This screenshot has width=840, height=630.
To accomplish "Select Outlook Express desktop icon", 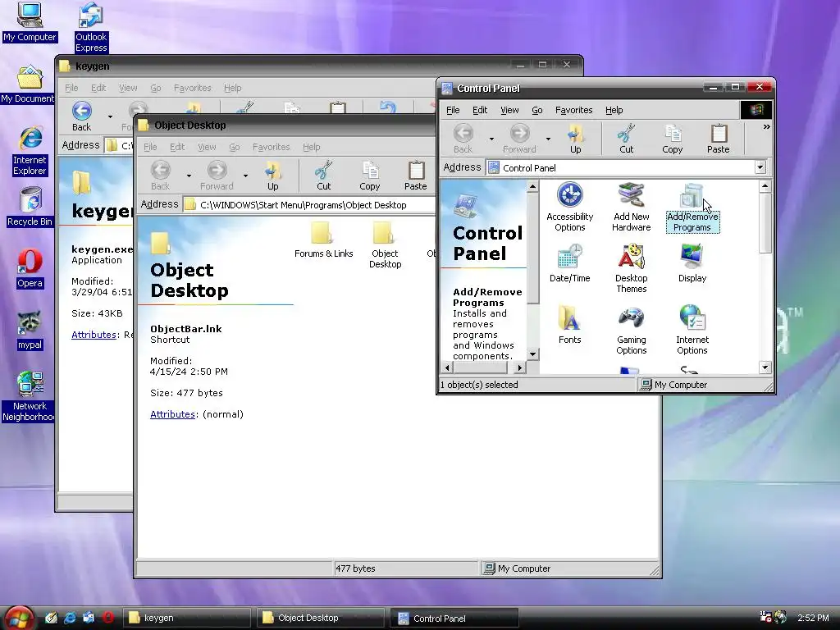I will (91, 27).
